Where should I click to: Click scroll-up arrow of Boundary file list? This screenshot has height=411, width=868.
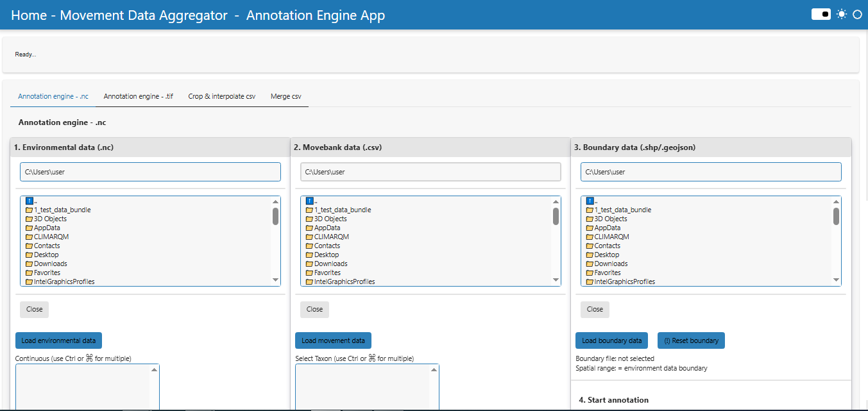[836, 201]
